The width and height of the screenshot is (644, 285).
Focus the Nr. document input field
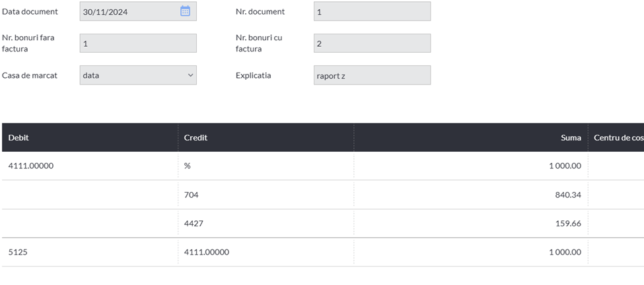coord(372,11)
